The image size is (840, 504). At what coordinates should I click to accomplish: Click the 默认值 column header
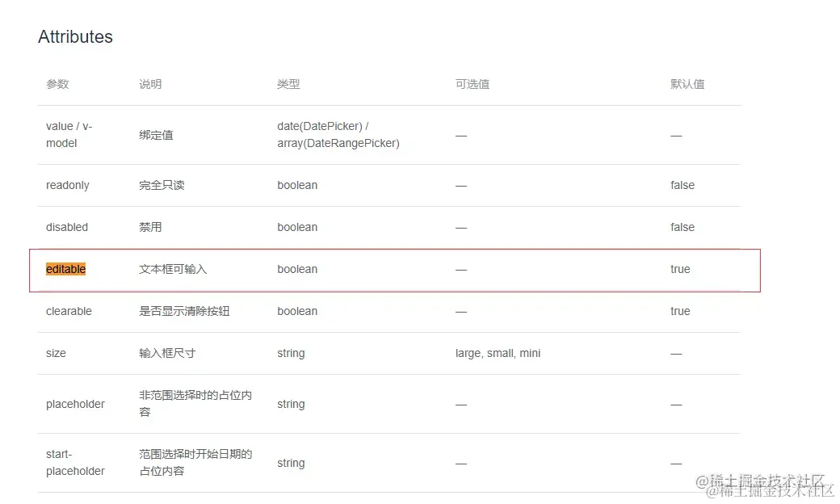coord(687,84)
